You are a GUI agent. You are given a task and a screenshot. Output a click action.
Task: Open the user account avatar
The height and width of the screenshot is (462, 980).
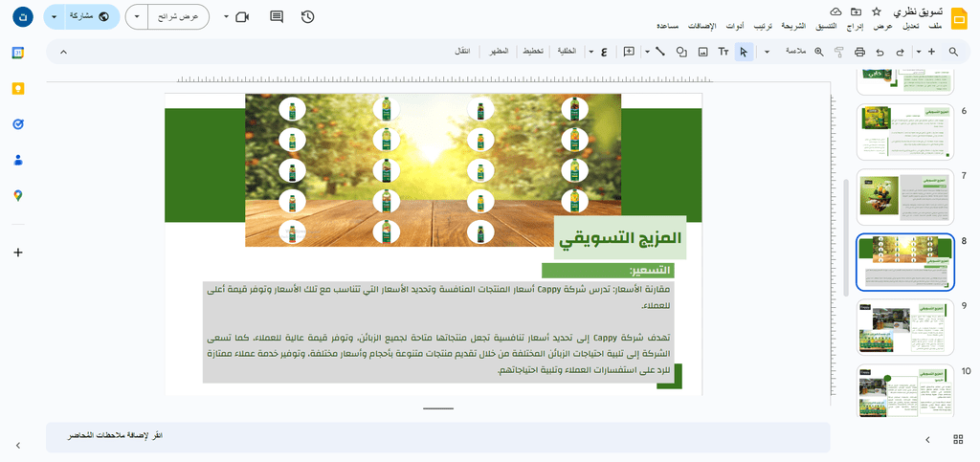23,17
